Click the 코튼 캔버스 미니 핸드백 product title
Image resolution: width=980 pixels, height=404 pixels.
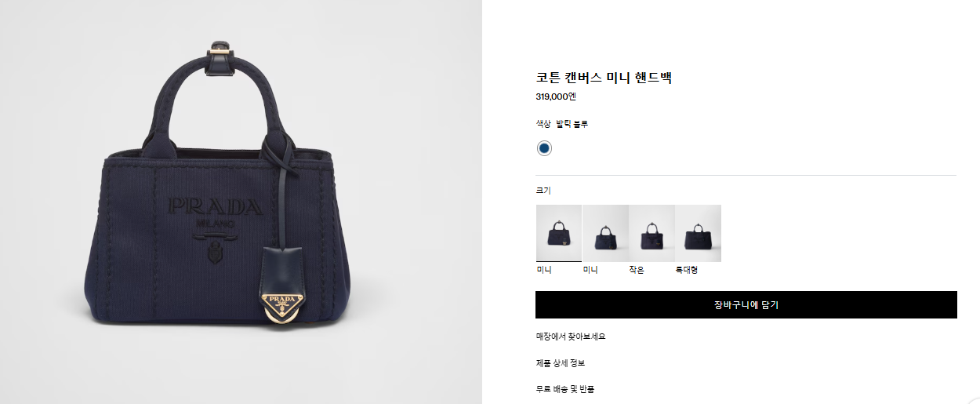604,77
